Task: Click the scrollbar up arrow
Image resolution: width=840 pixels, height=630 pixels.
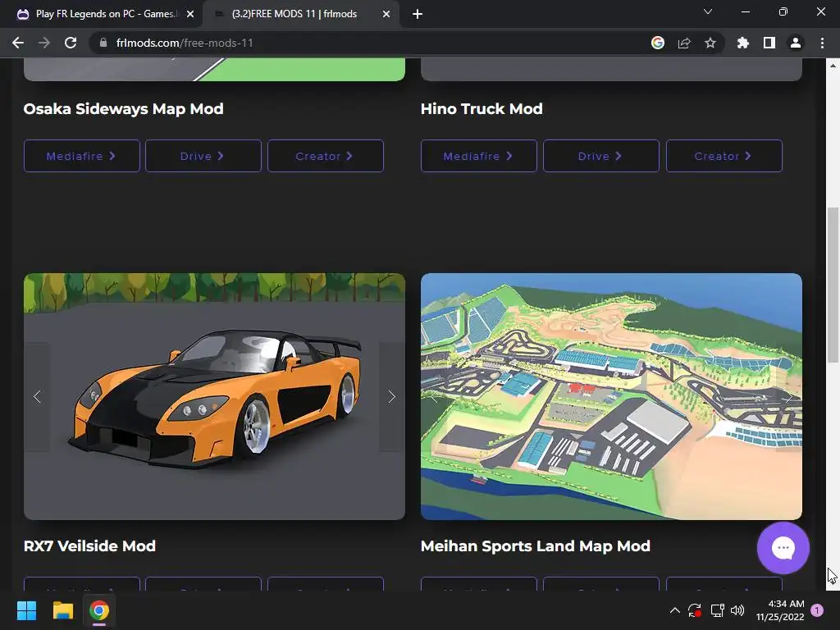Action: (833, 66)
